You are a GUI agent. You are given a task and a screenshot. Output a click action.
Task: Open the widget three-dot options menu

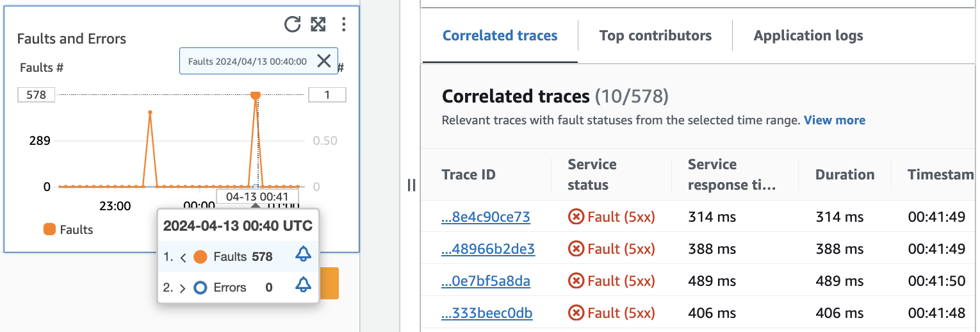[x=344, y=24]
